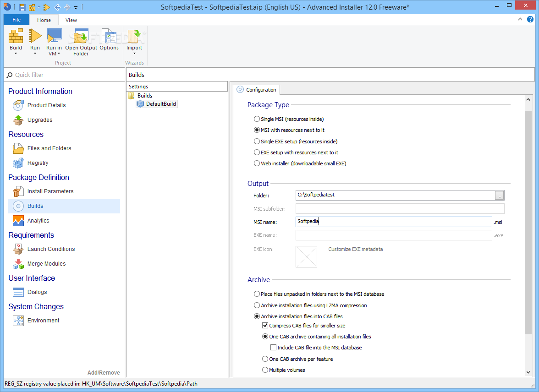This screenshot has height=392, width=539.
Task: Switch to the Home ribbon tab
Action: [44, 20]
